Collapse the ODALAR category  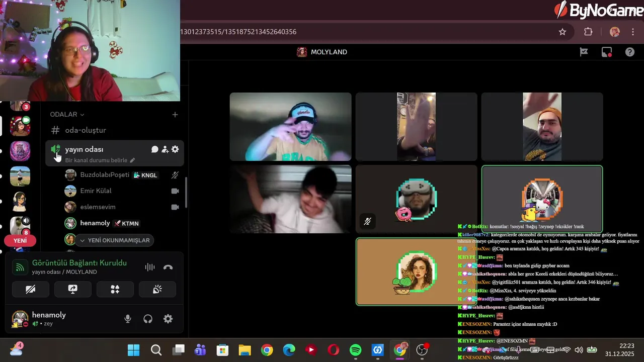pos(67,115)
